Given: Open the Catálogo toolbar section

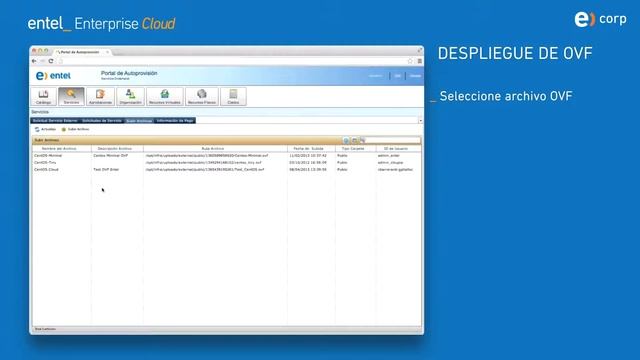Looking at the screenshot, I should 43,96.
